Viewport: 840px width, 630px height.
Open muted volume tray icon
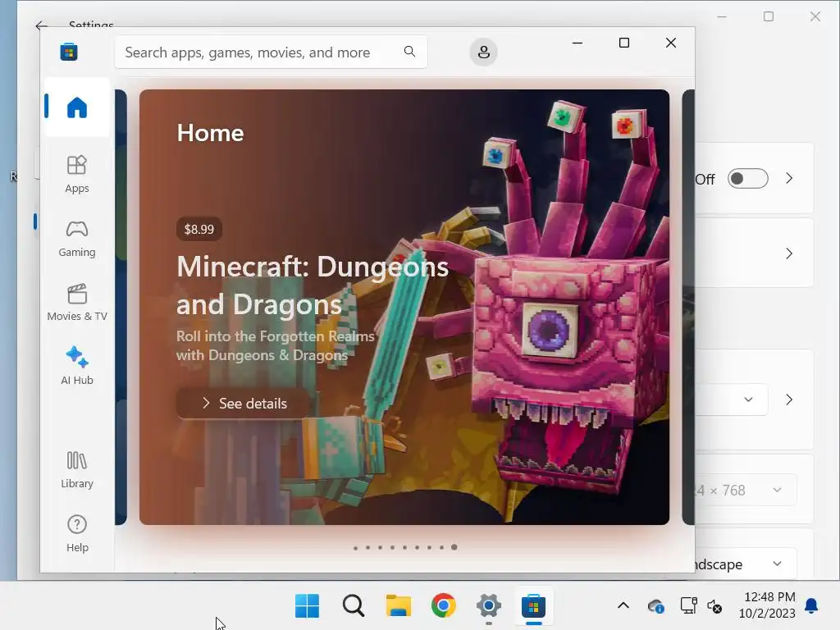click(714, 606)
